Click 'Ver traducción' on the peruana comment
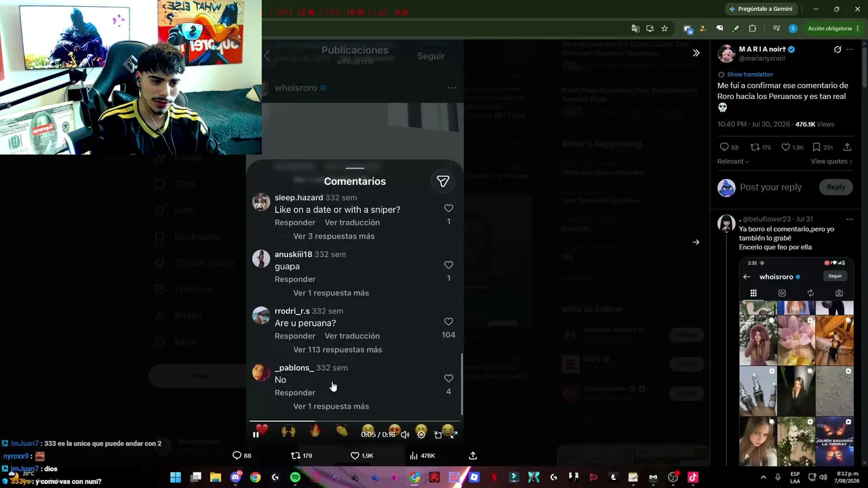Screen dimensions: 868x488 click(x=352, y=336)
